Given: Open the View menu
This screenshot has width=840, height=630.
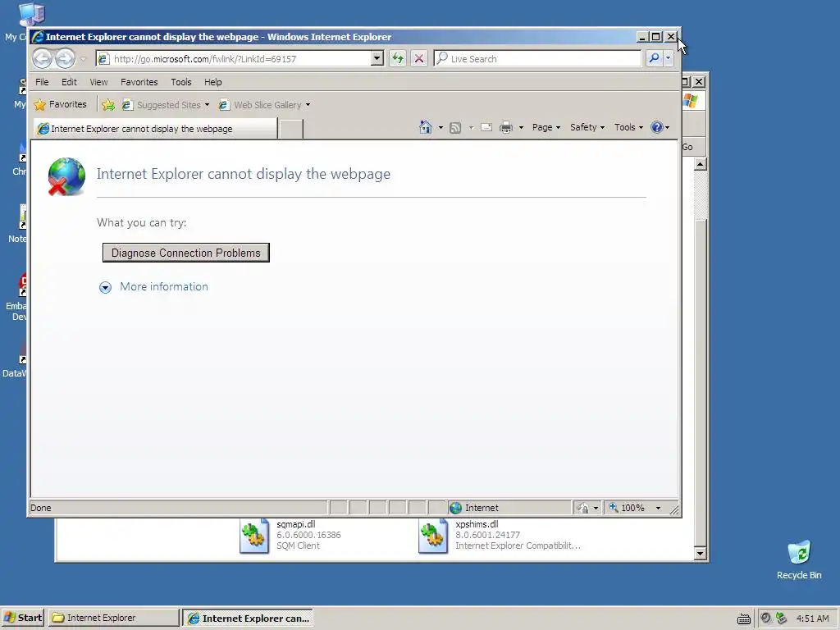Looking at the screenshot, I should point(98,82).
